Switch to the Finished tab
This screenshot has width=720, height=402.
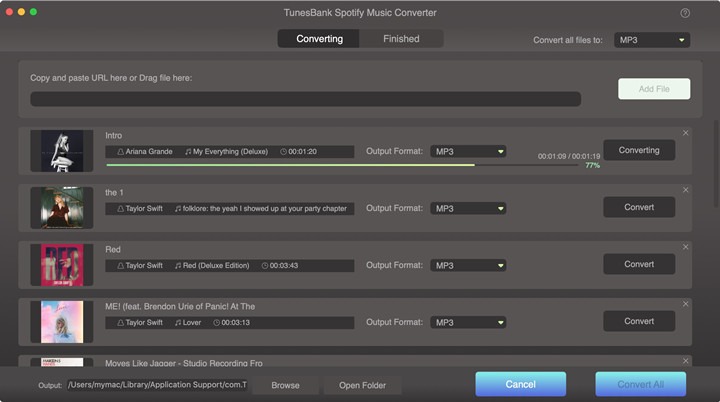coord(401,39)
